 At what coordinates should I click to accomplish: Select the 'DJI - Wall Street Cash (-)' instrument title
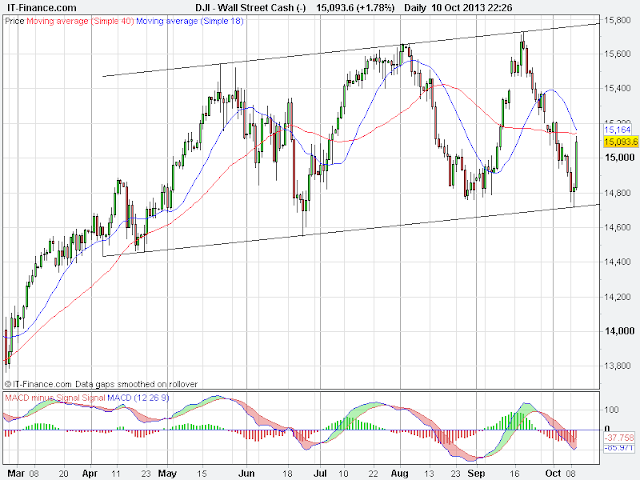(251, 8)
